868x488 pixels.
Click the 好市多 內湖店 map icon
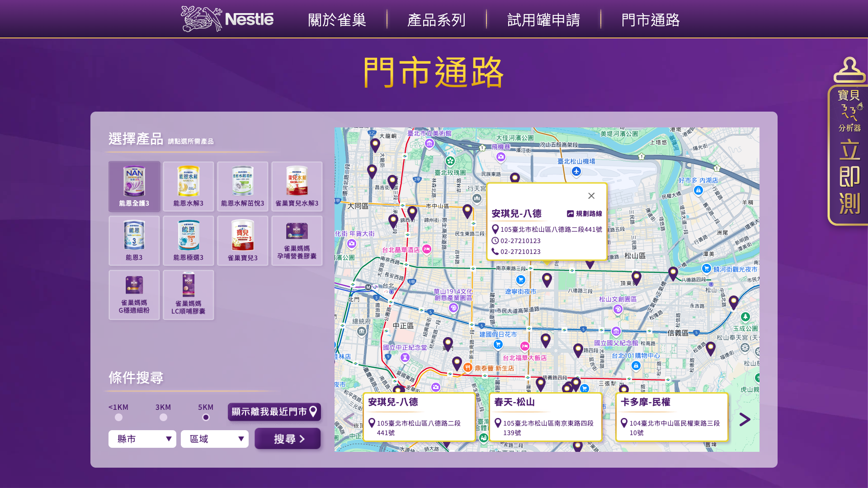pos(698,190)
